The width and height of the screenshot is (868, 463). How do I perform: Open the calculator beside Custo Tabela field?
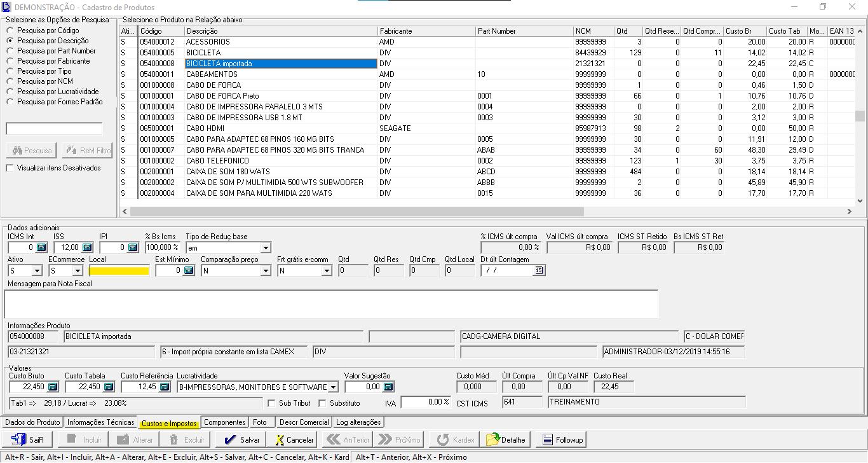(109, 387)
